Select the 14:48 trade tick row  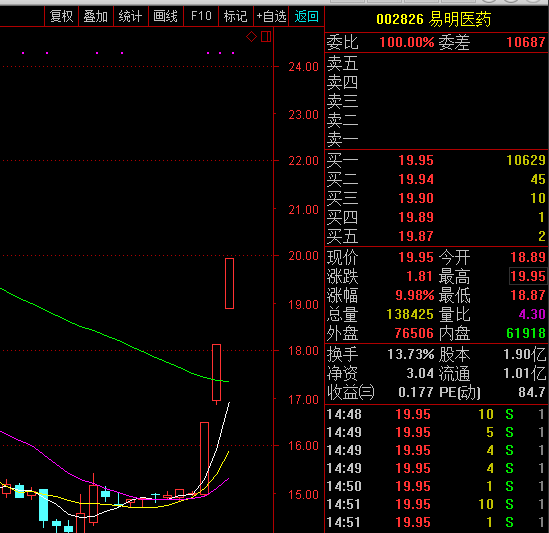436,414
